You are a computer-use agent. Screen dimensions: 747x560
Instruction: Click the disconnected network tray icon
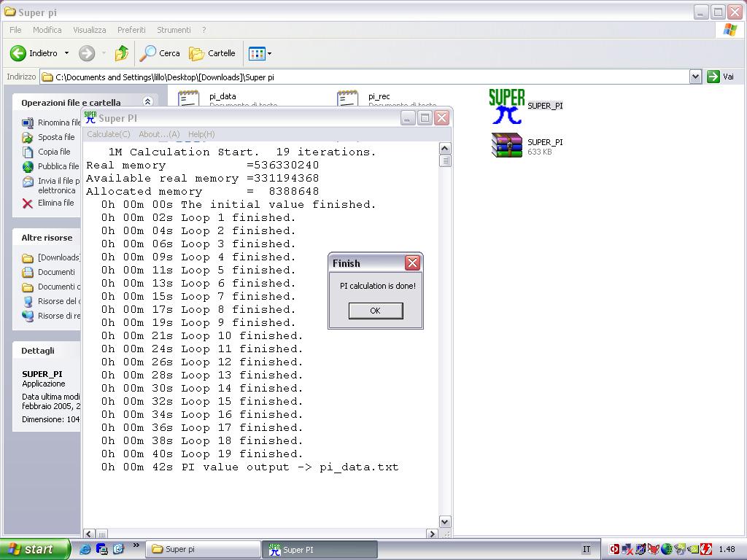coord(627,550)
